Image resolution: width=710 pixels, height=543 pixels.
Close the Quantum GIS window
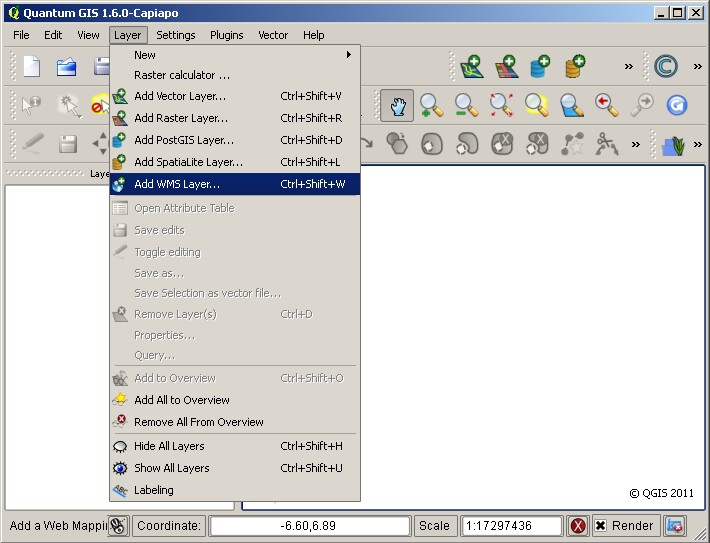[x=696, y=13]
